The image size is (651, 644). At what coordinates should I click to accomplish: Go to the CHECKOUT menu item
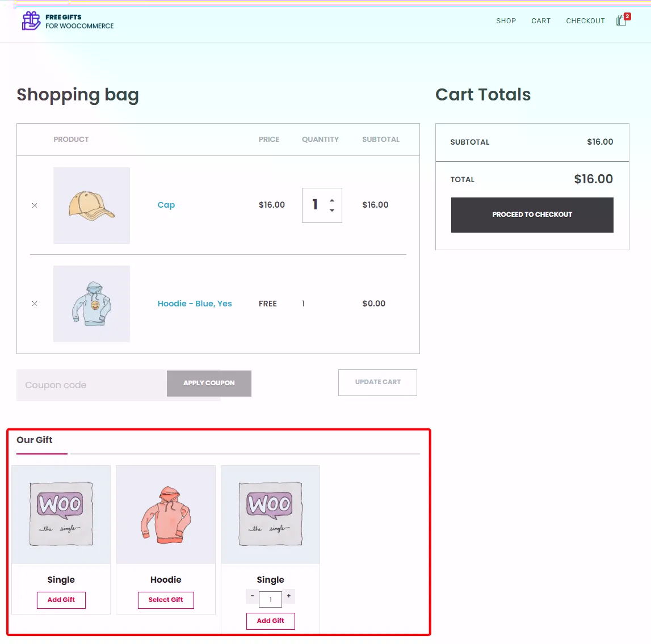(585, 20)
